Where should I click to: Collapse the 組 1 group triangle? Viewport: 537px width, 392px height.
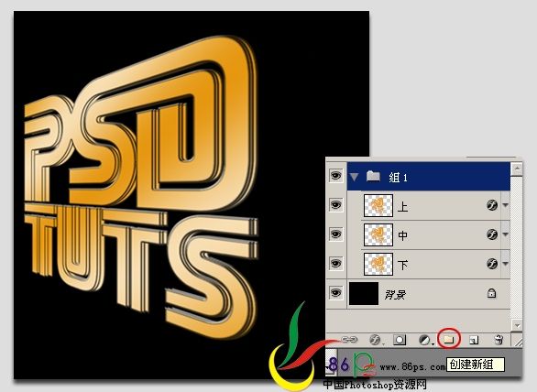tap(354, 177)
